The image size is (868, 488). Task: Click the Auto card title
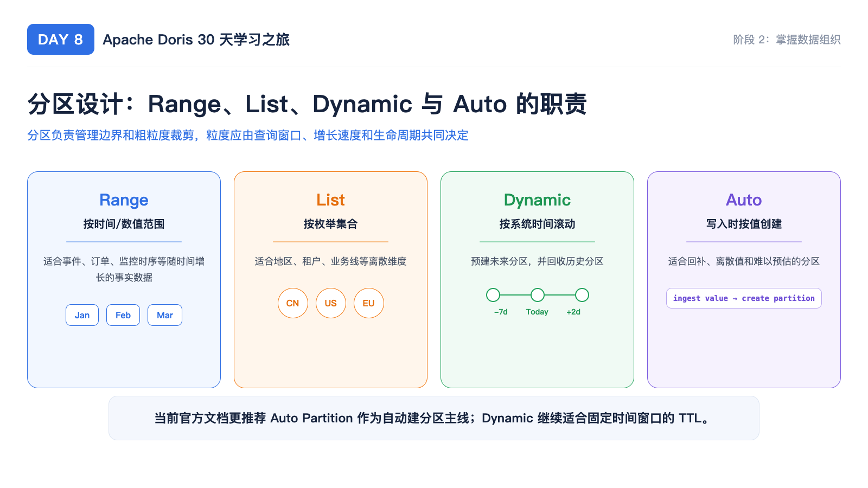[x=744, y=200]
